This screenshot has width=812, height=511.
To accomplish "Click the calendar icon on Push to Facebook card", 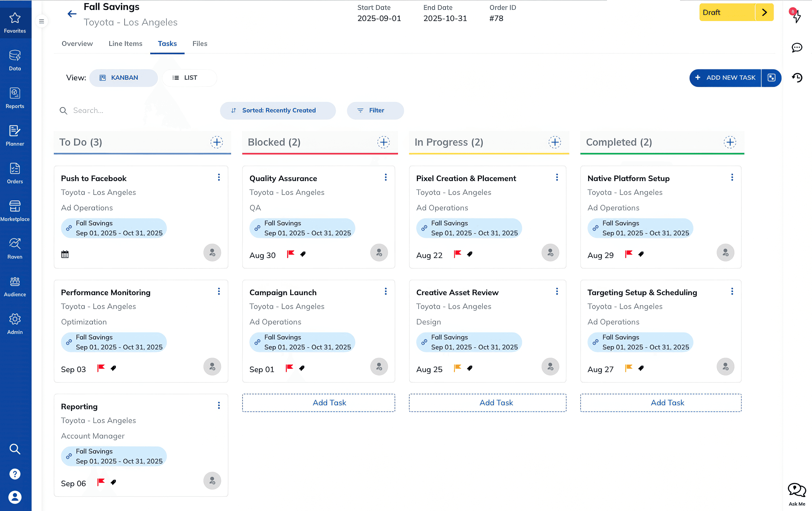I will [x=65, y=254].
